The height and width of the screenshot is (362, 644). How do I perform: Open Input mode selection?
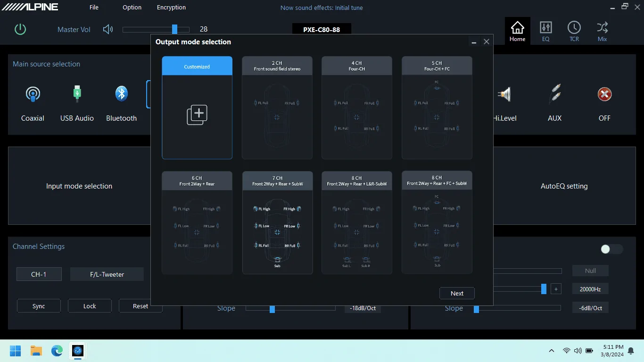click(x=79, y=186)
